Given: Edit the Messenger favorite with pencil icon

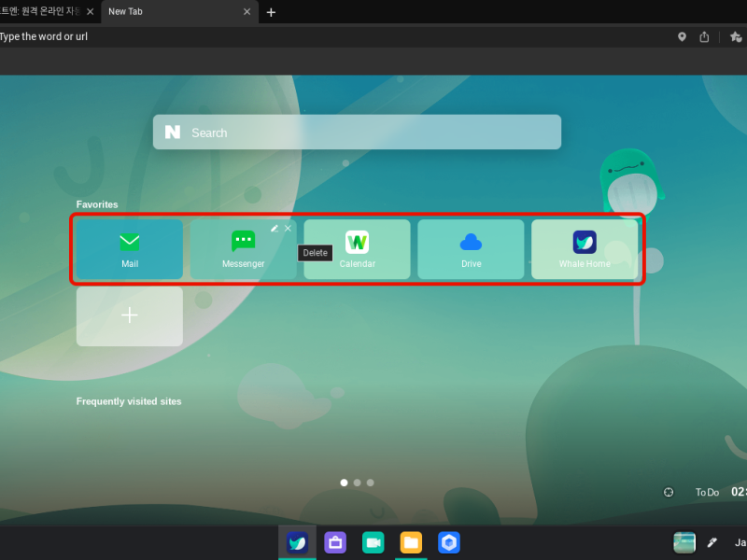Looking at the screenshot, I should (x=275, y=229).
